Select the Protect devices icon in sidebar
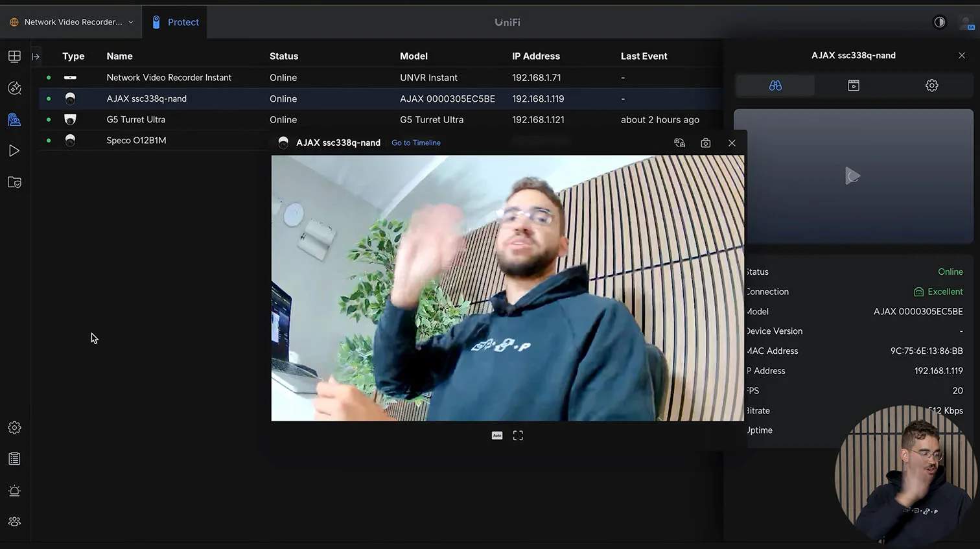 (14, 119)
